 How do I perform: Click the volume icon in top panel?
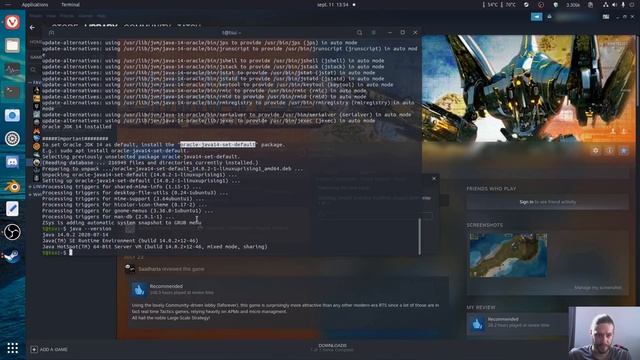click(615, 5)
